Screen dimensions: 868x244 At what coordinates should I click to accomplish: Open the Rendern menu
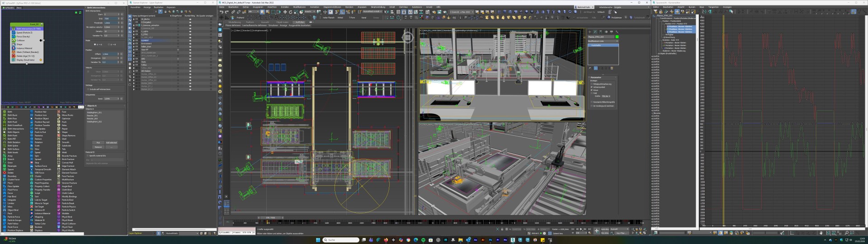pos(349,7)
